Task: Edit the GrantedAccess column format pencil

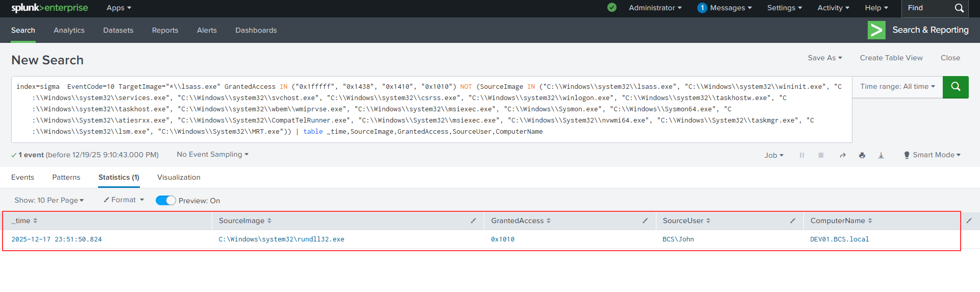Action: click(645, 221)
